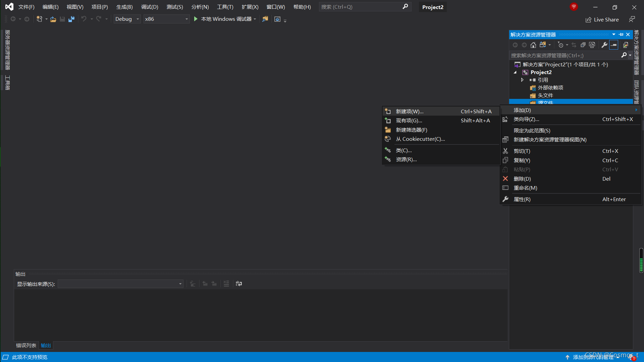
Task: Click Collapse All icon in Solution Explorer toolbar
Action: (x=583, y=45)
